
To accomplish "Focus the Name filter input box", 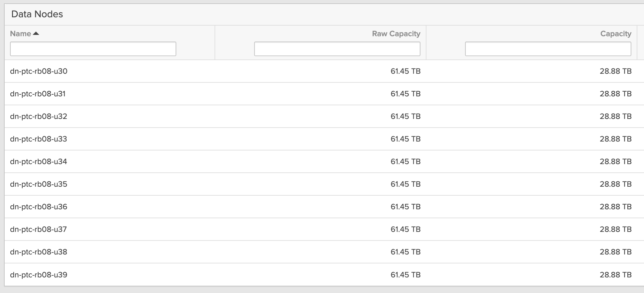I will pos(93,49).
